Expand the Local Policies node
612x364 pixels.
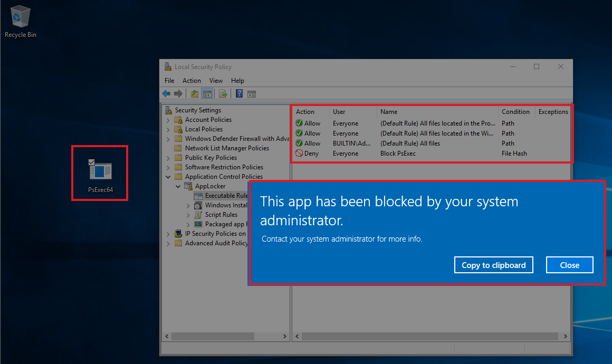tap(168, 129)
